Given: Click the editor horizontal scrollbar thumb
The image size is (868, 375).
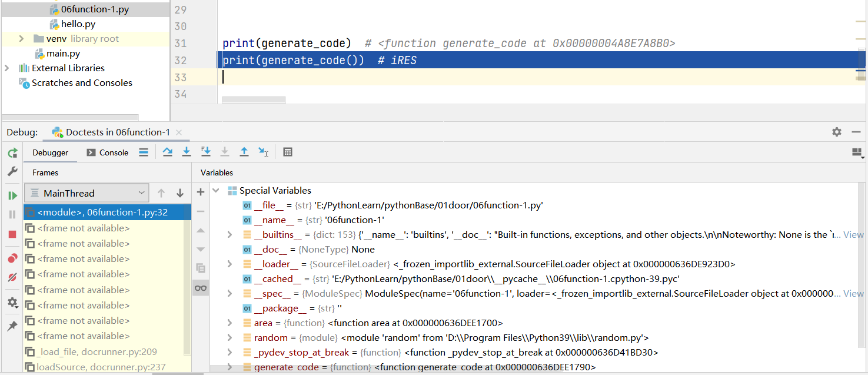Looking at the screenshot, I should point(254,101).
